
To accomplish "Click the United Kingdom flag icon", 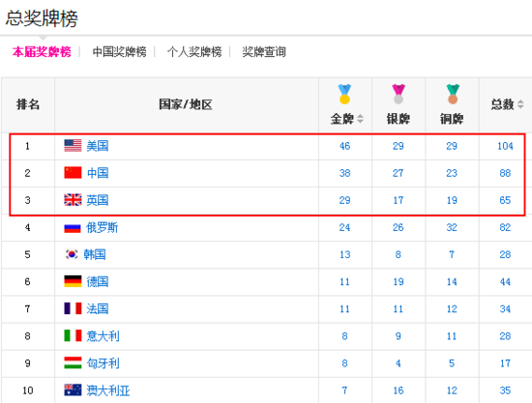I will tap(73, 200).
